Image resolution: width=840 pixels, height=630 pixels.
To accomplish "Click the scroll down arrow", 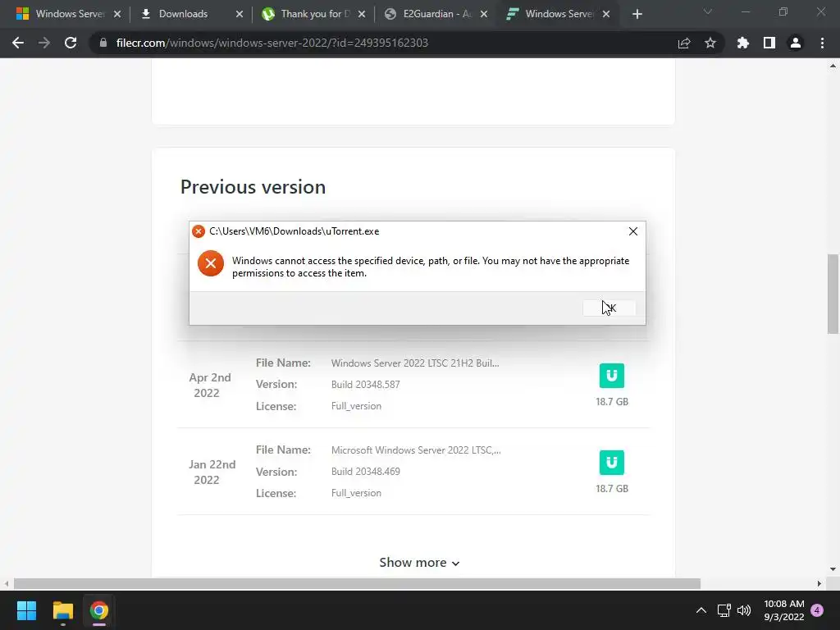I will 833,569.
